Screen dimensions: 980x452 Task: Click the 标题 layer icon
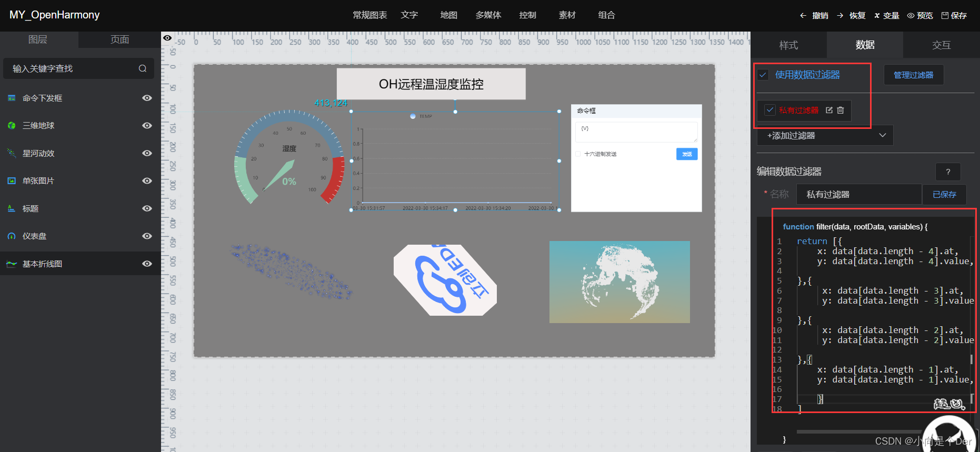12,208
